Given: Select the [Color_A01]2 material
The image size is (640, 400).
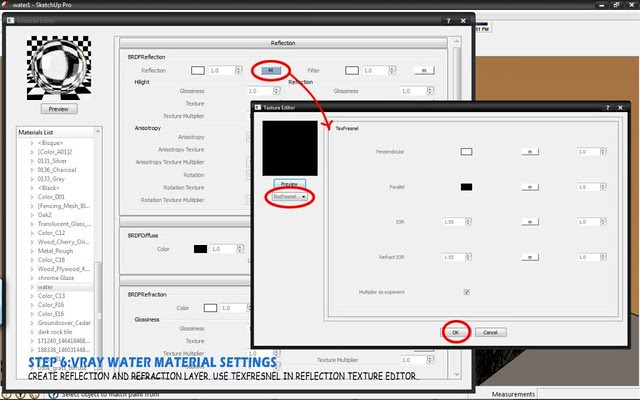Looking at the screenshot, I should point(55,152).
